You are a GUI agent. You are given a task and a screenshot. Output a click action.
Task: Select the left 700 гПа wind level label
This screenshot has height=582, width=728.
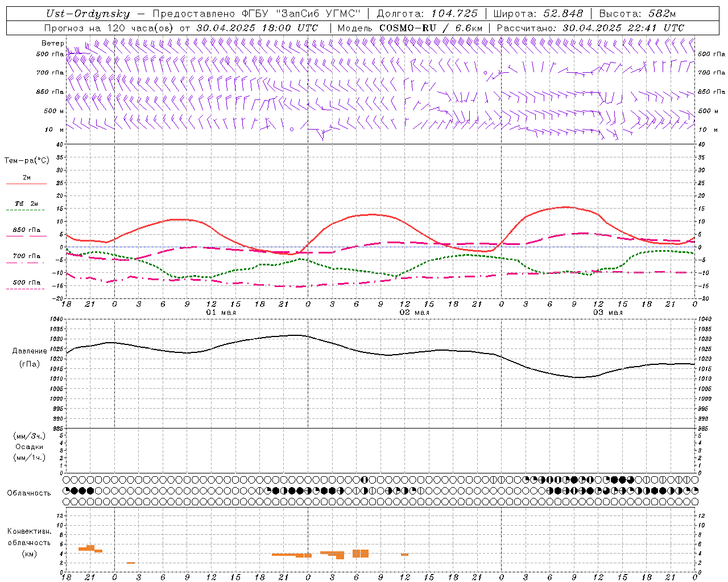(50, 73)
